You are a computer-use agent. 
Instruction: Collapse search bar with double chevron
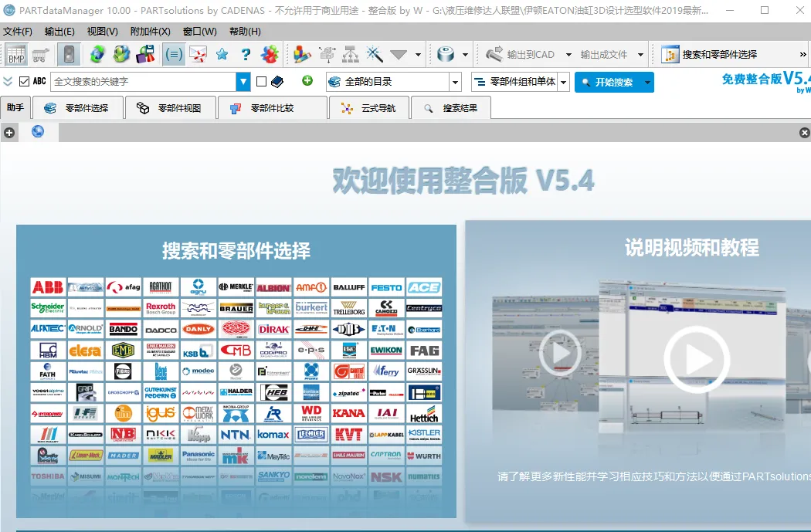(x=8, y=81)
